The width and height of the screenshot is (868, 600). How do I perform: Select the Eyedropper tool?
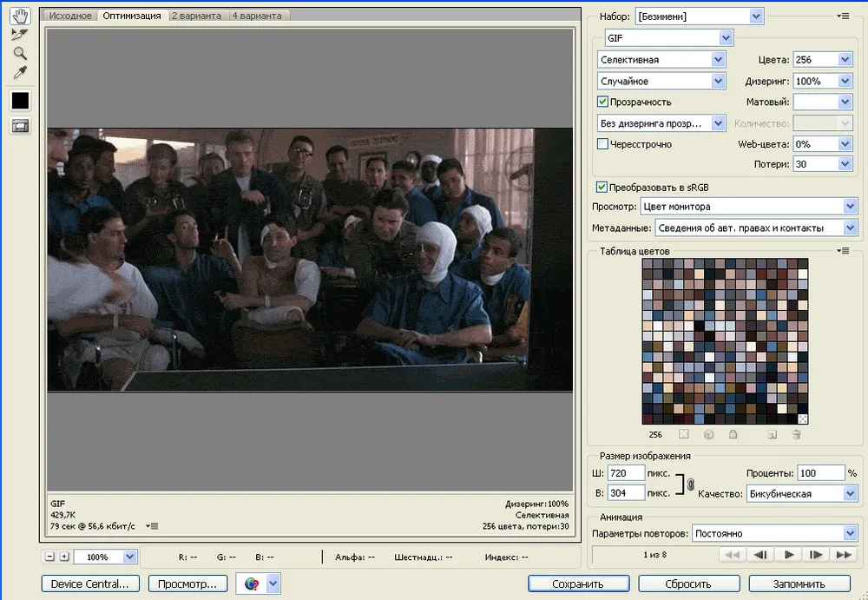[19, 72]
